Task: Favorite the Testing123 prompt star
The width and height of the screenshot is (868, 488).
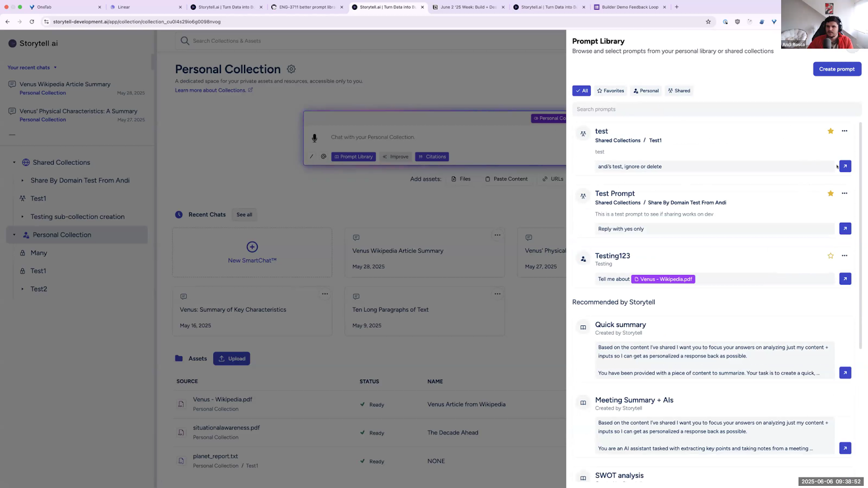Action: (830, 255)
